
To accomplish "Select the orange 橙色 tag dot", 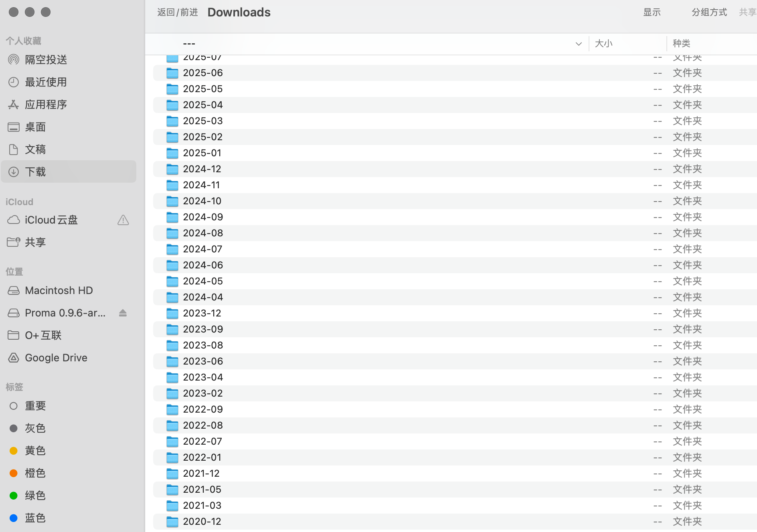I will pos(14,473).
